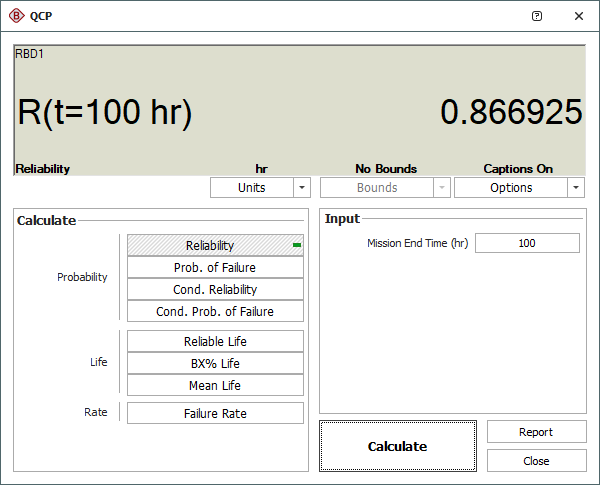
Task: Click the Units button
Action: click(251, 188)
